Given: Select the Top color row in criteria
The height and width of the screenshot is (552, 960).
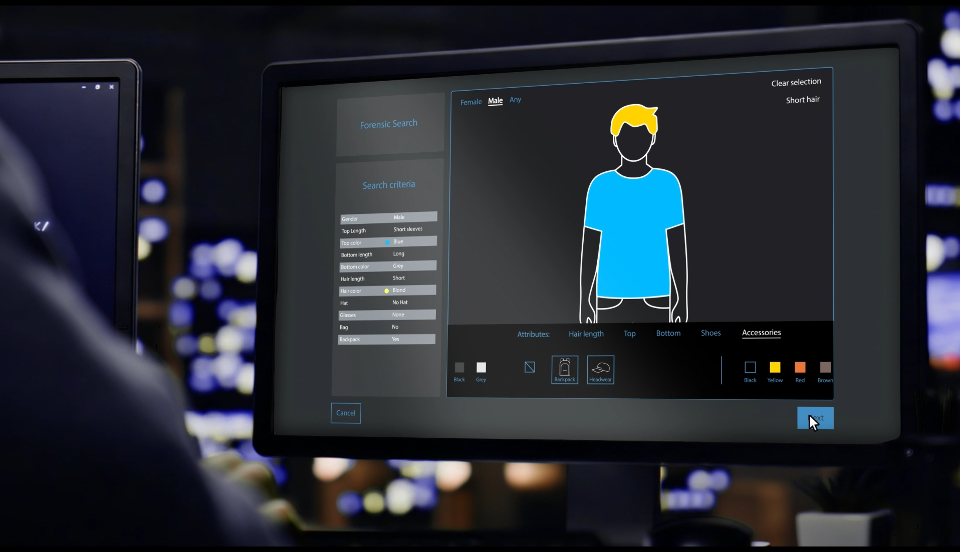Looking at the screenshot, I should coord(388,242).
